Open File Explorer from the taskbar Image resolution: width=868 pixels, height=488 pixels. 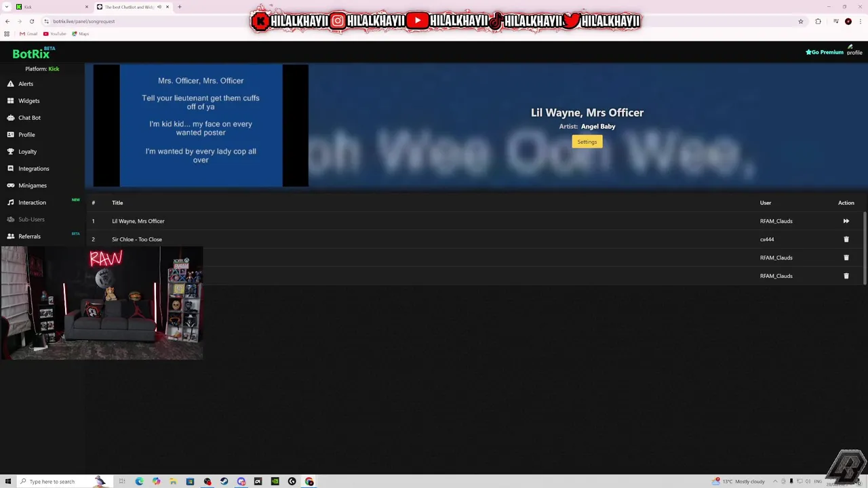(173, 481)
